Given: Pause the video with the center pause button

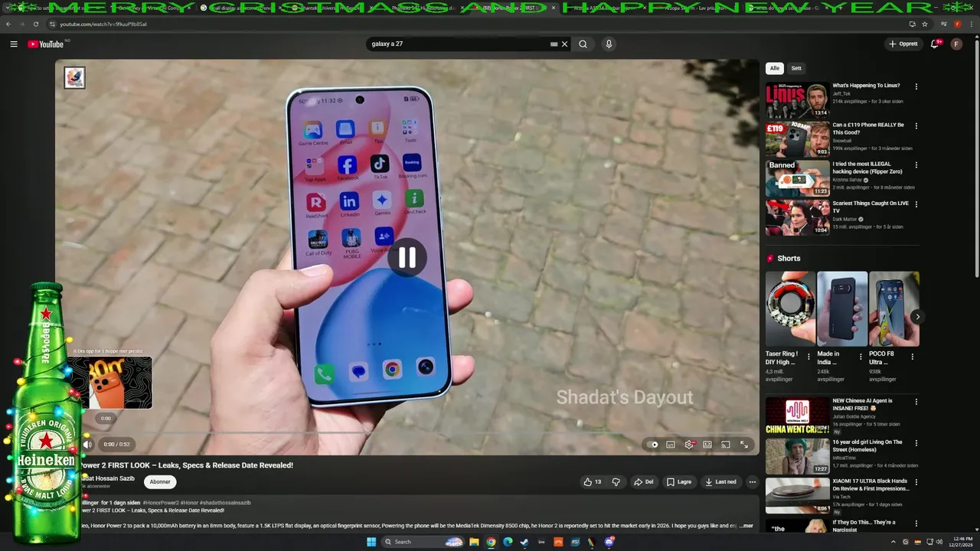Looking at the screenshot, I should coord(407,258).
